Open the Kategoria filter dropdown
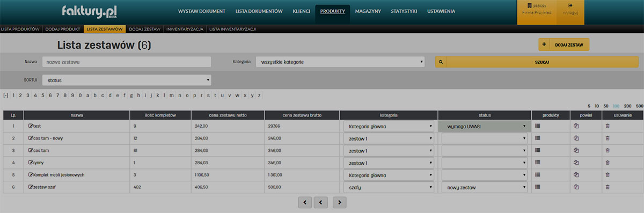This screenshot has height=213, width=644. pyautogui.click(x=340, y=62)
